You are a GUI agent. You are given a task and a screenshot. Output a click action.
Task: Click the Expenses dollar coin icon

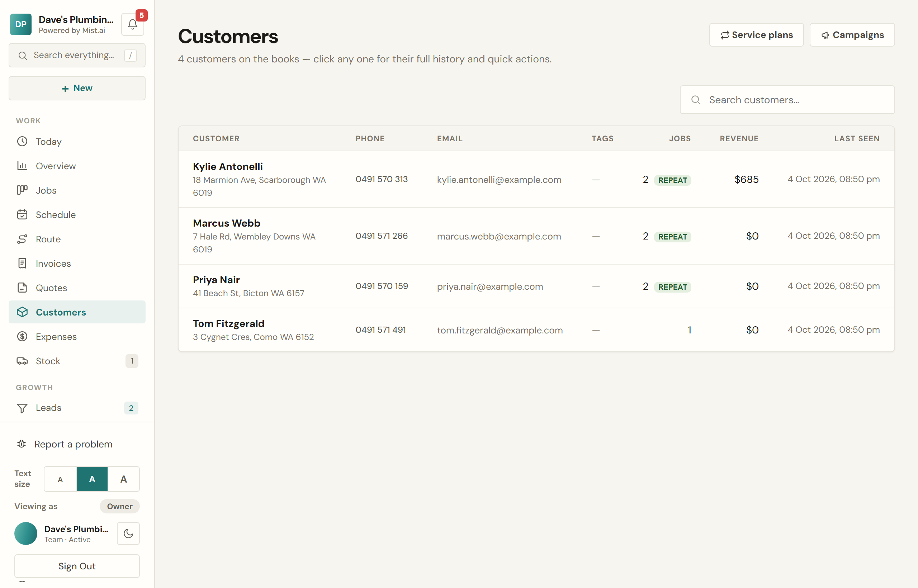click(x=22, y=336)
